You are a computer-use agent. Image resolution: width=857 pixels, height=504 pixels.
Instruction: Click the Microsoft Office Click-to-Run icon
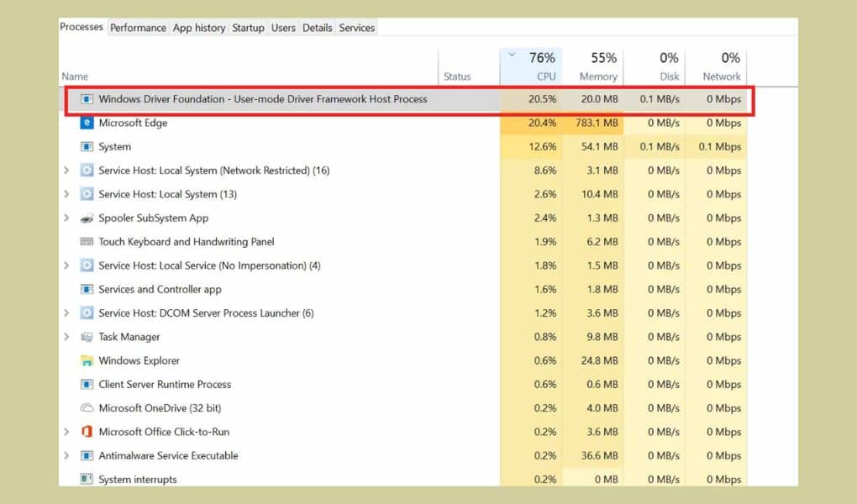(86, 432)
